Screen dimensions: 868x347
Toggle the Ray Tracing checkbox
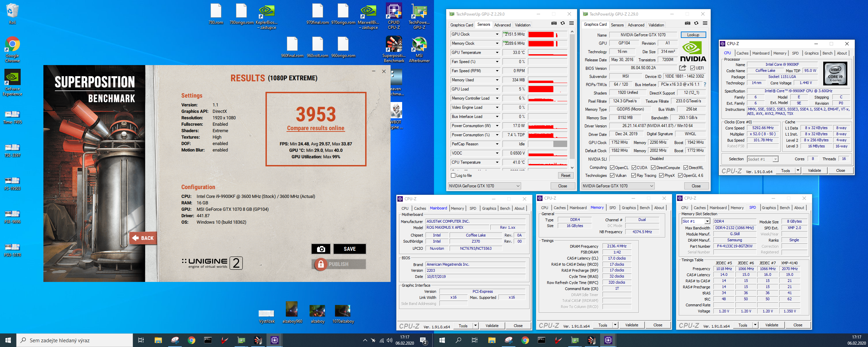tap(633, 176)
